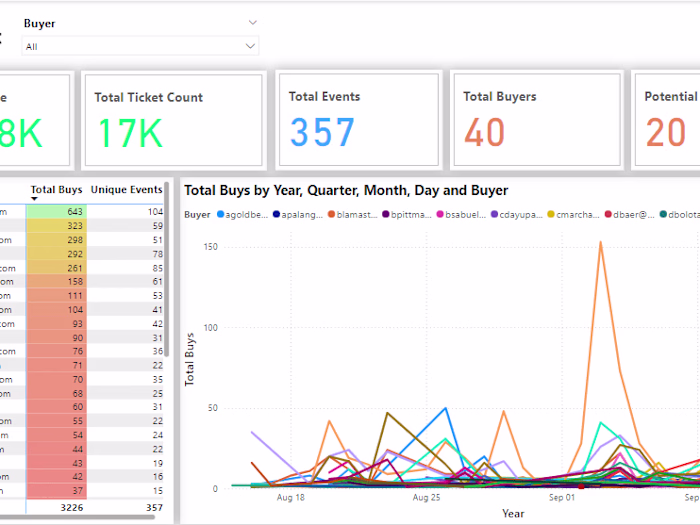Select the cdayupa legend marker
Viewport: 700px width, 525px height.
click(x=494, y=214)
